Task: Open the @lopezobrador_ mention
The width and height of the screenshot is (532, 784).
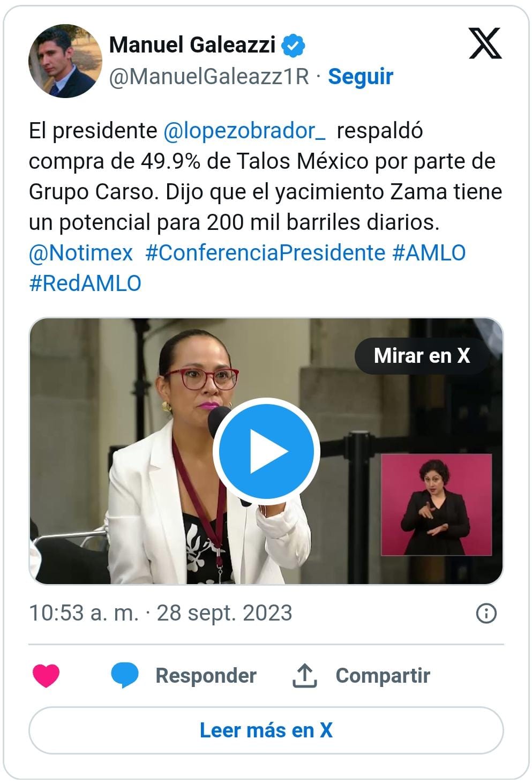Action: click(x=244, y=131)
